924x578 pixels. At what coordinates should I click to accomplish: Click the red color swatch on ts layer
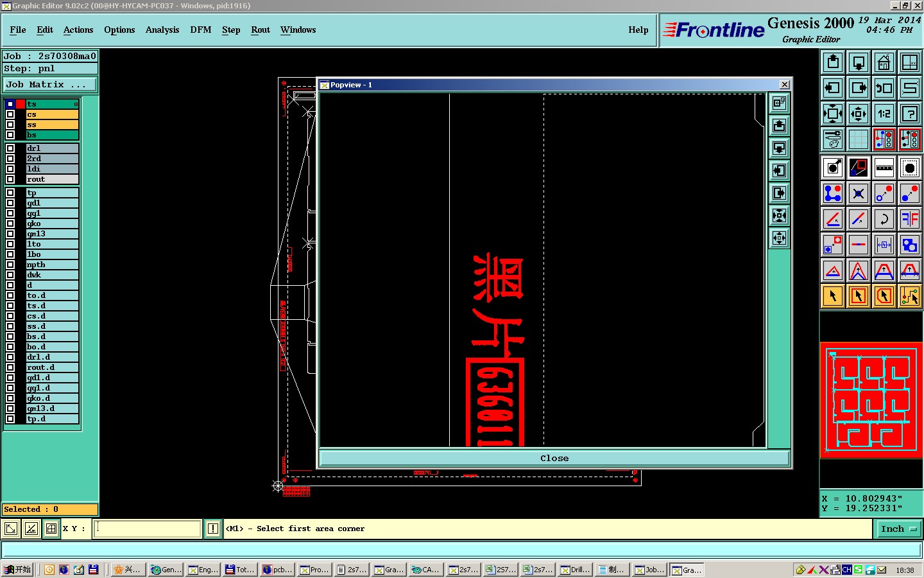[21, 104]
